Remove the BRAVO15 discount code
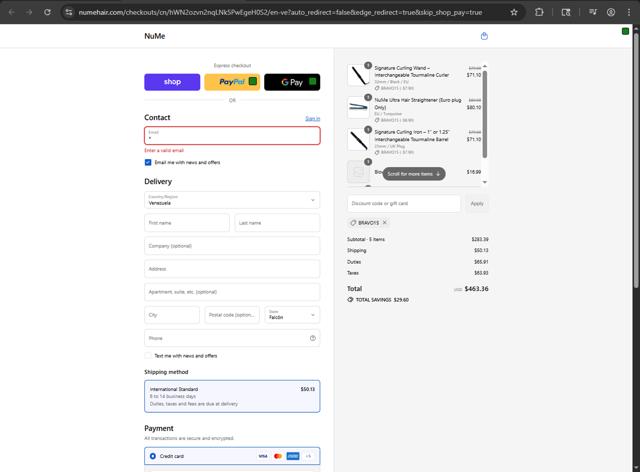The image size is (640, 472). tap(384, 223)
